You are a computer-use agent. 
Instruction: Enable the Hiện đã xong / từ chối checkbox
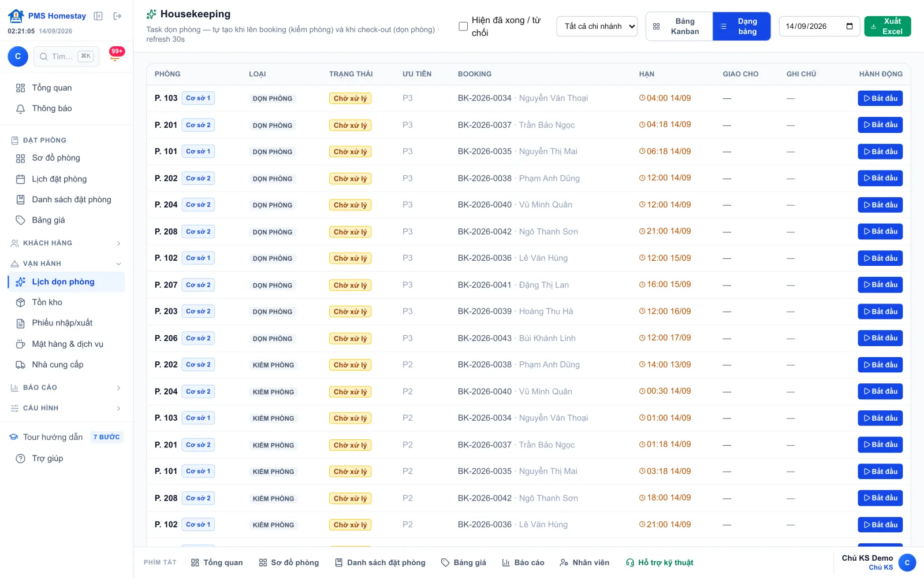coord(463,27)
